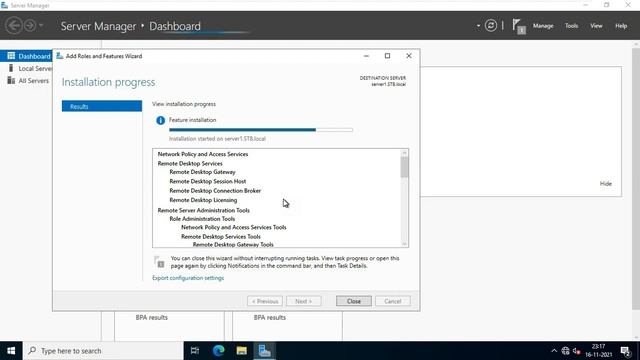Screen dimensions: 640x360
Task: Click Role Administration Tools entry
Action: pyautogui.click(x=202, y=219)
